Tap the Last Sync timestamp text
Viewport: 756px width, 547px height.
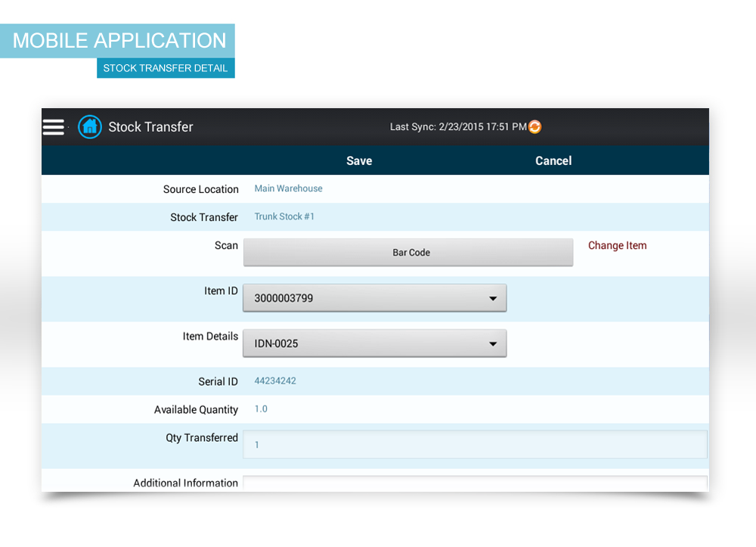[457, 127]
